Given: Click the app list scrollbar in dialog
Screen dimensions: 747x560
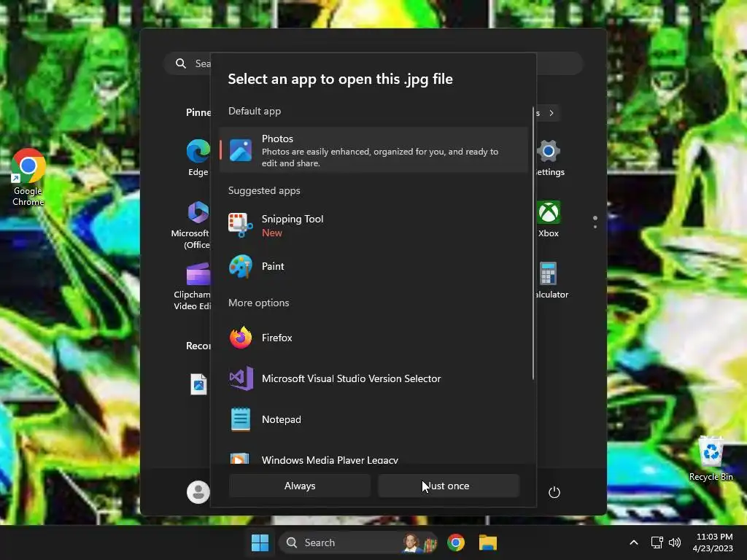Looking at the screenshot, I should pyautogui.click(x=533, y=244).
